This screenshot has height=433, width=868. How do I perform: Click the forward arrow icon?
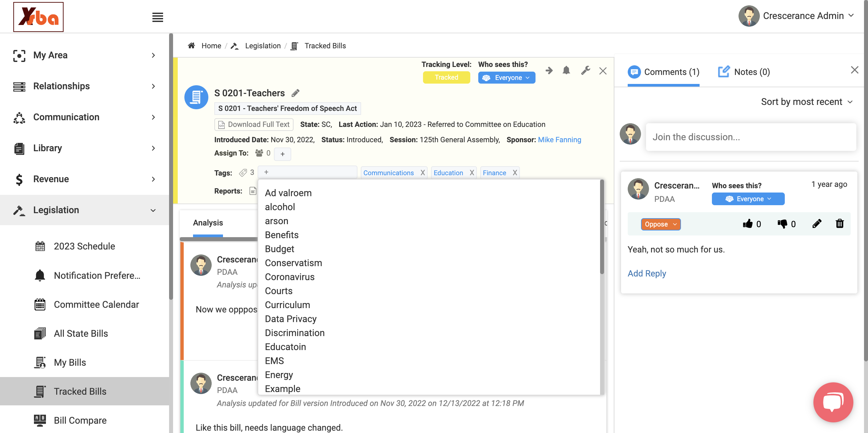tap(549, 71)
